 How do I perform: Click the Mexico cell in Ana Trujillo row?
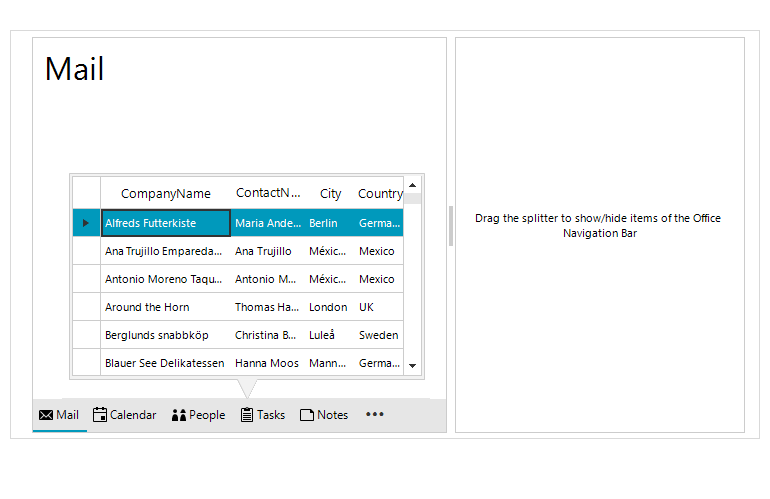coord(379,251)
